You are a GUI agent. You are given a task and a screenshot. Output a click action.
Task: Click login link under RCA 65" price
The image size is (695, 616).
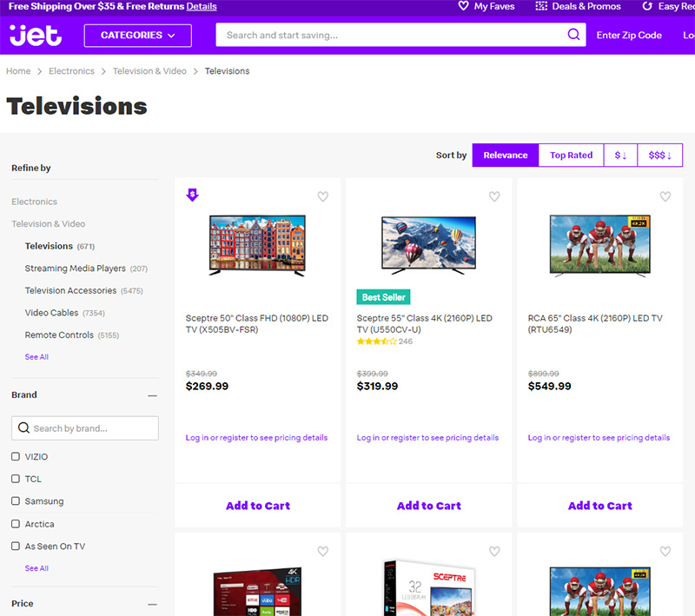pyautogui.click(x=599, y=438)
